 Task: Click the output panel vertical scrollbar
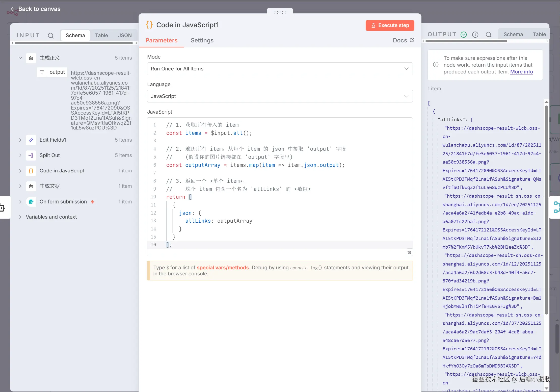[546, 210]
